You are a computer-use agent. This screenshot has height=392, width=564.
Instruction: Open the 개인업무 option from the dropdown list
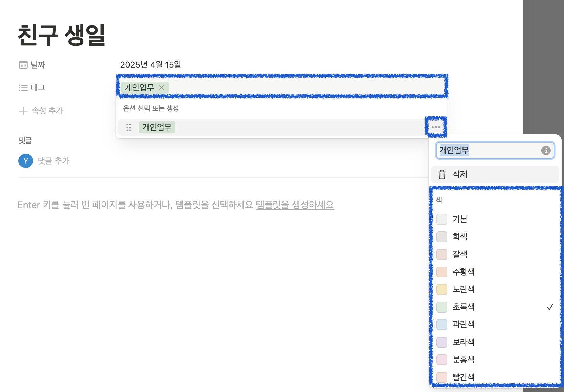[x=157, y=127]
